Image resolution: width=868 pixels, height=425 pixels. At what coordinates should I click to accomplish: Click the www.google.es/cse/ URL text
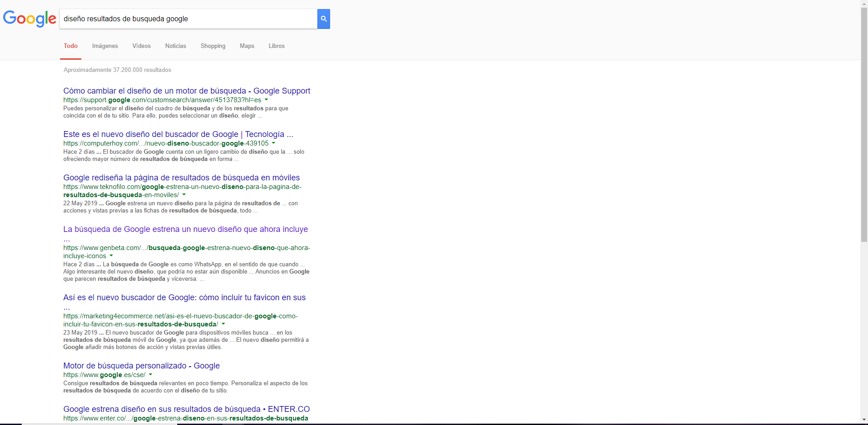[x=104, y=375]
